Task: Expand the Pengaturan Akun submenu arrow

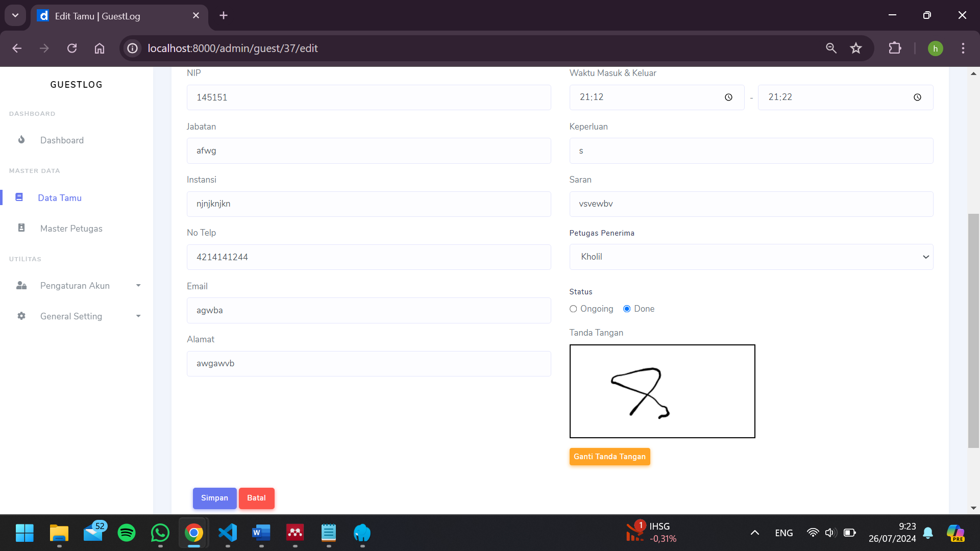Action: 138,286
